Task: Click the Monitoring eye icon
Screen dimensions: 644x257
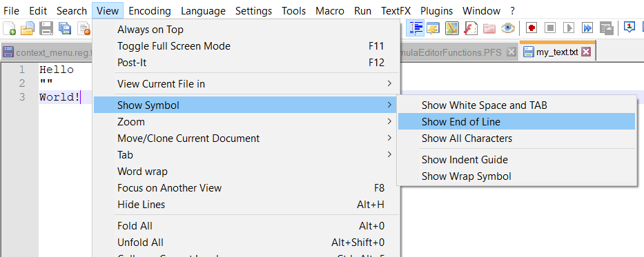Action: 508,28
